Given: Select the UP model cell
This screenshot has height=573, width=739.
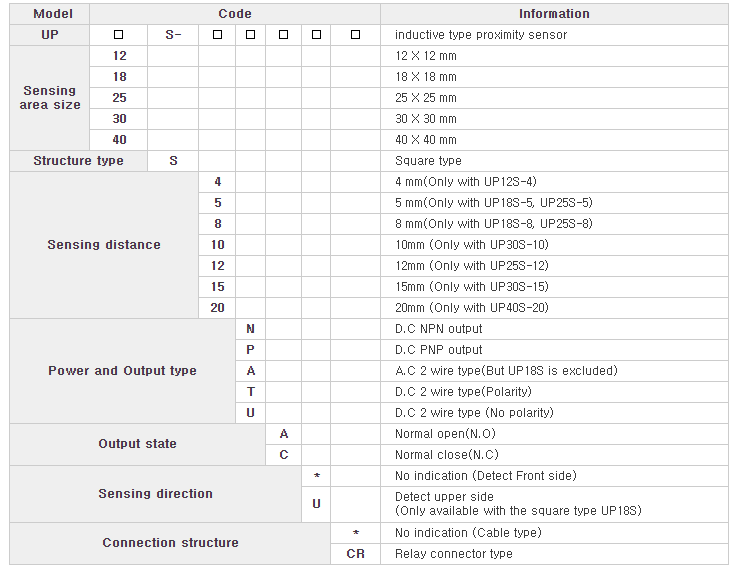Looking at the screenshot, I should (50, 35).
